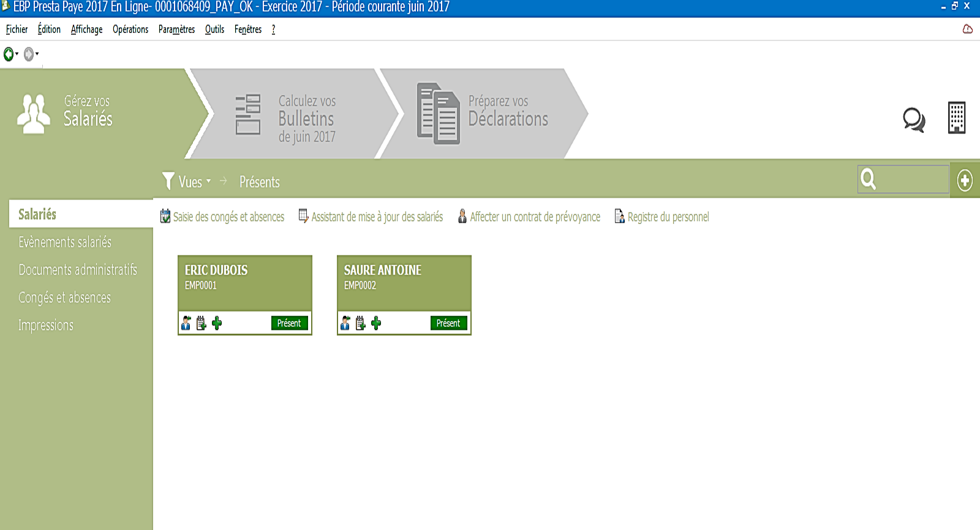
Task: Open the Affichage menu
Action: [x=86, y=29]
